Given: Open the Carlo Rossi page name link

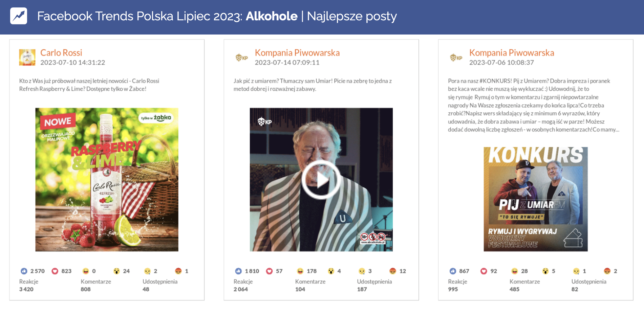Looking at the screenshot, I should point(61,53).
